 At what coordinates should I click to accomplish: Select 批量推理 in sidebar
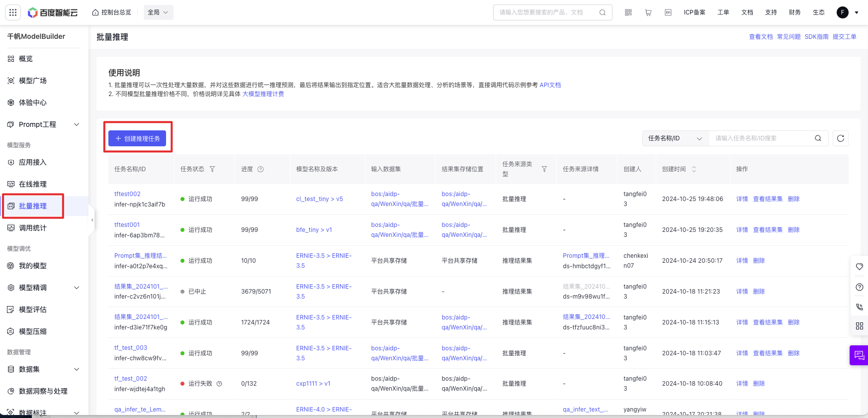(x=33, y=206)
